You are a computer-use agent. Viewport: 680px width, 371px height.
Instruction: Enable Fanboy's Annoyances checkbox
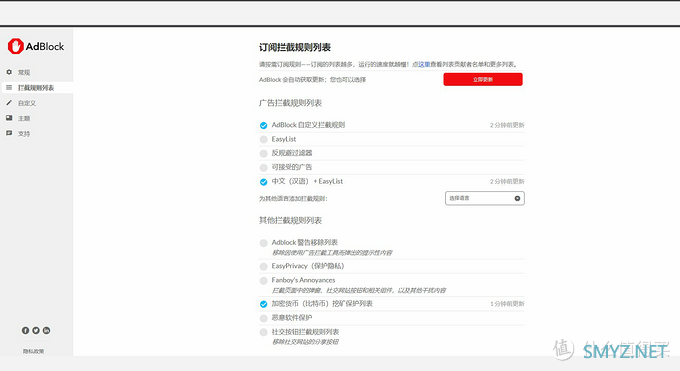tap(263, 281)
